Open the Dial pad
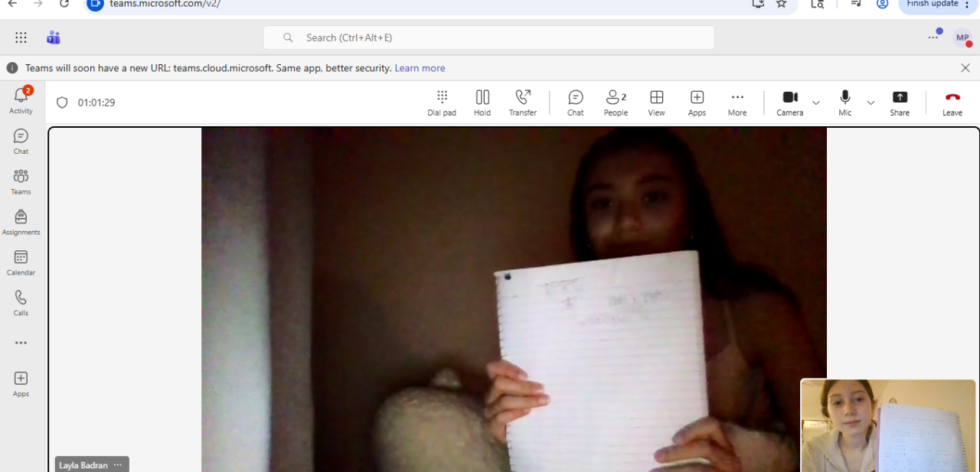The height and width of the screenshot is (472, 980). (442, 103)
